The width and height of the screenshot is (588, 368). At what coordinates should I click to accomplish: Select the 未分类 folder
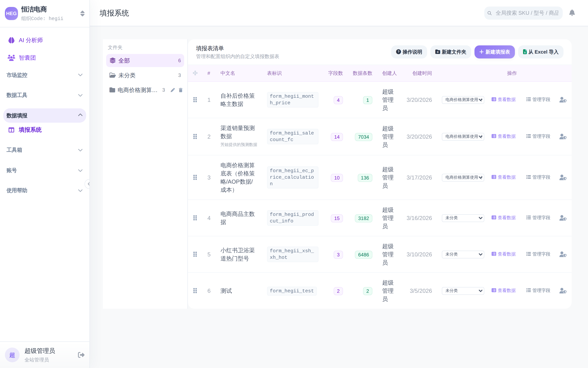coord(145,75)
